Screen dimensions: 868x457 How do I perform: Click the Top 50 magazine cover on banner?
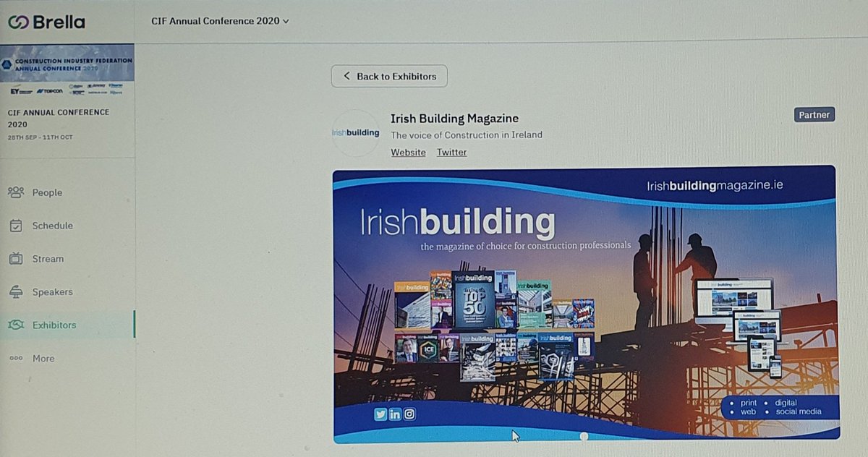(x=473, y=300)
